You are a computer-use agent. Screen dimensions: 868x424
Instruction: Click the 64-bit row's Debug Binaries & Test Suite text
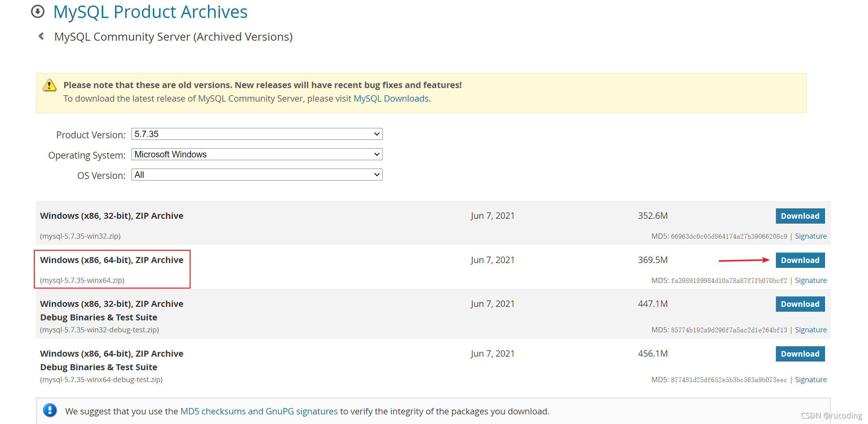[98, 367]
